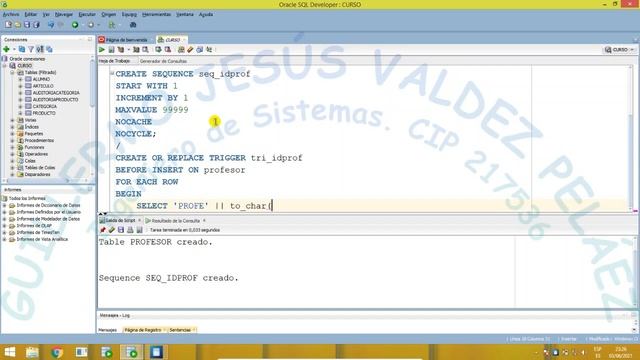Open Google Chrome from the taskbar

pyautogui.click(x=57, y=352)
